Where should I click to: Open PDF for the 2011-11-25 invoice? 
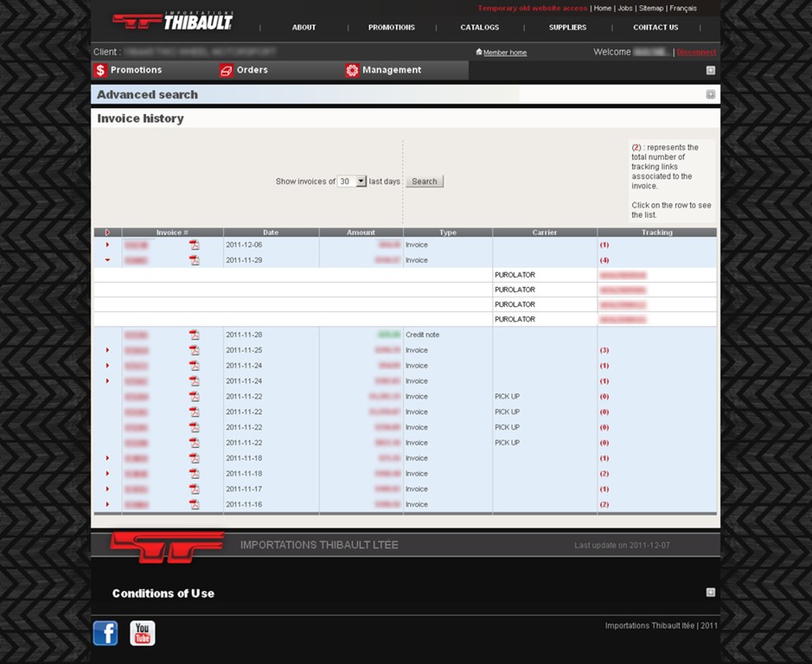195,350
